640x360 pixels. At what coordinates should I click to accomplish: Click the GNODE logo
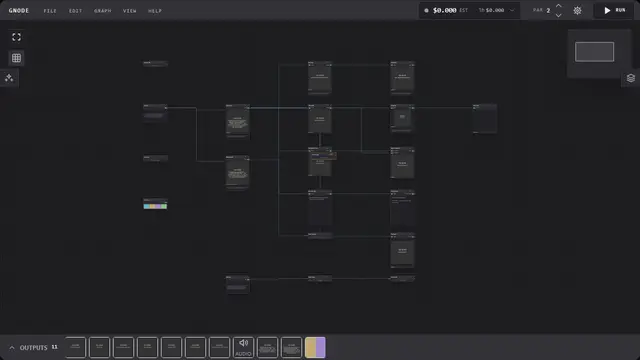(x=19, y=11)
